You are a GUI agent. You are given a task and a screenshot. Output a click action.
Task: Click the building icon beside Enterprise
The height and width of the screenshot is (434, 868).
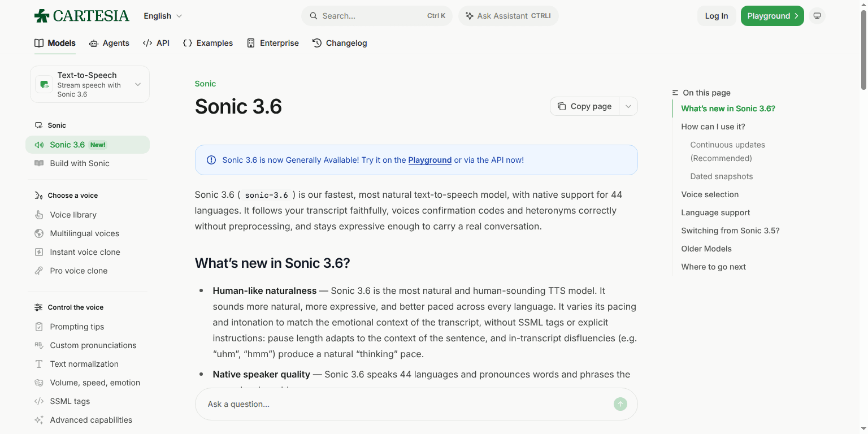pyautogui.click(x=251, y=43)
